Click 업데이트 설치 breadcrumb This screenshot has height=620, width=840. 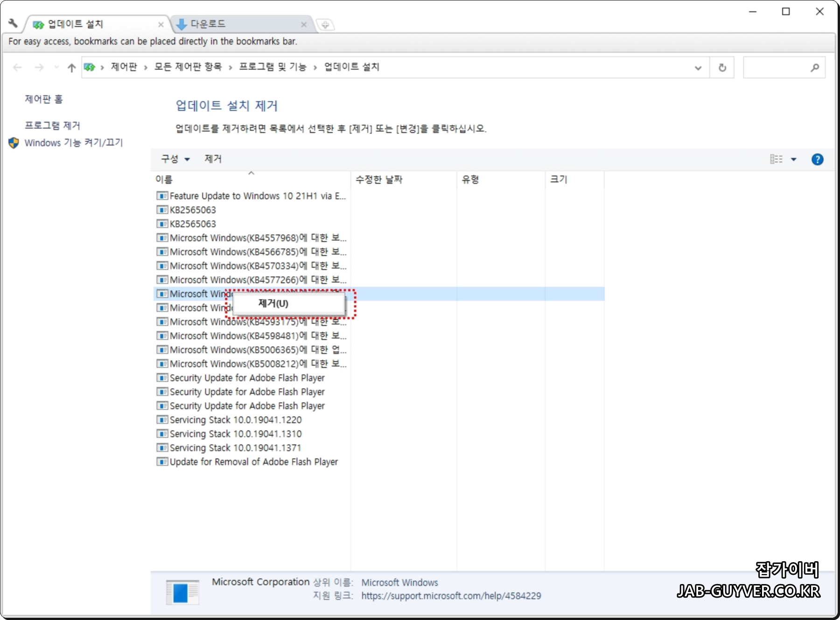(x=352, y=67)
